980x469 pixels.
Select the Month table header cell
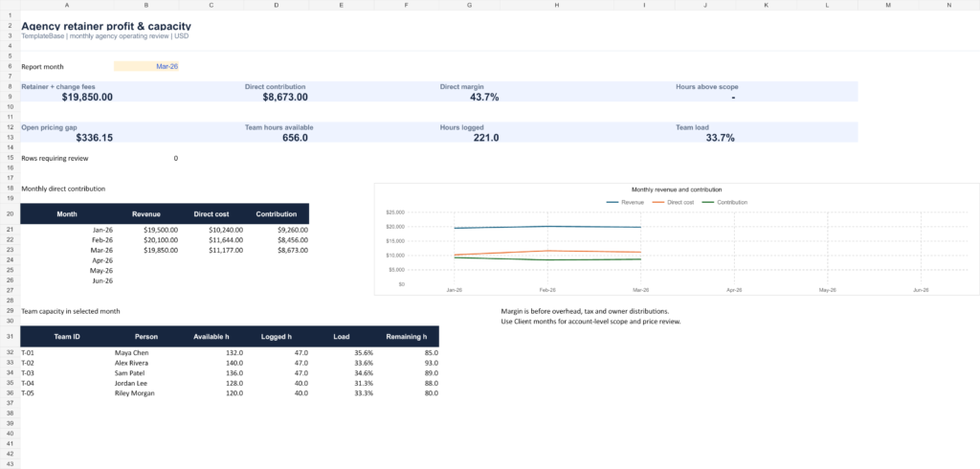click(x=67, y=213)
